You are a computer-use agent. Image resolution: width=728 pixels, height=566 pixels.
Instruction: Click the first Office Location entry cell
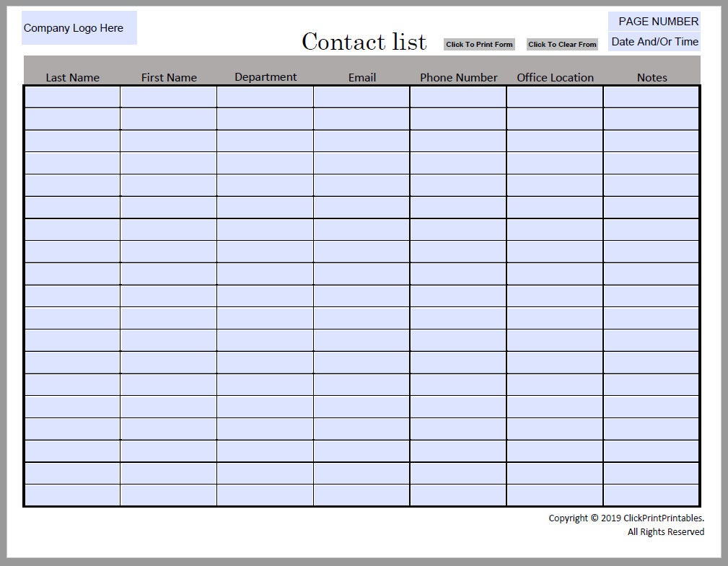[x=553, y=96]
